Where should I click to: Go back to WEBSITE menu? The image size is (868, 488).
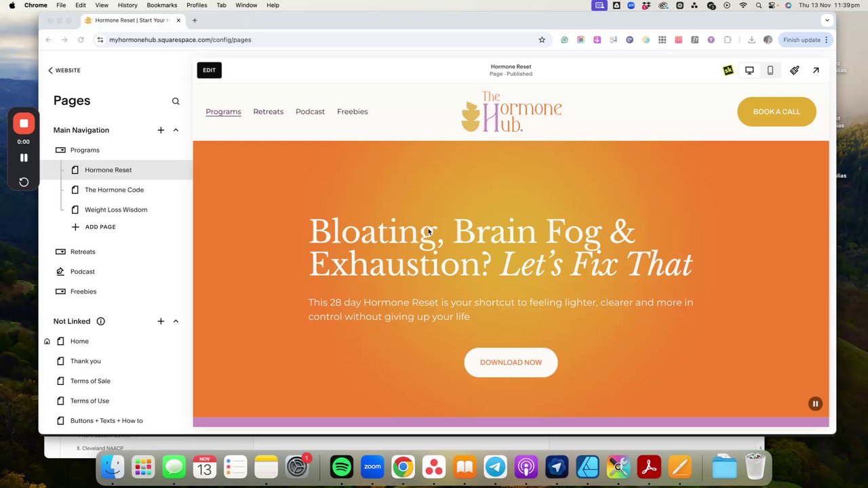point(64,70)
